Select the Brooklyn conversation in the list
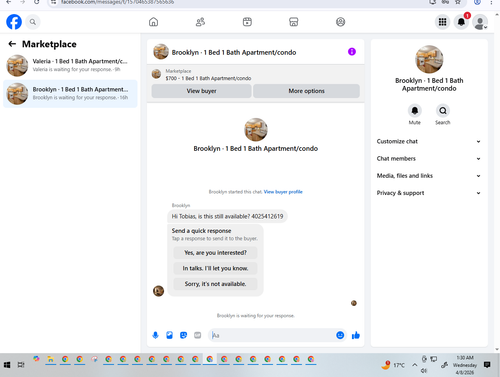 (70, 94)
